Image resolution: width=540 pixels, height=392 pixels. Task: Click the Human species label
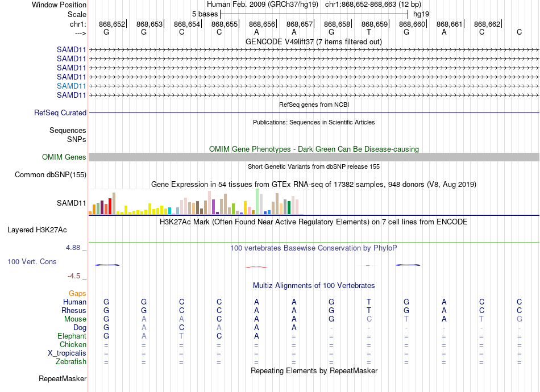coord(74,302)
